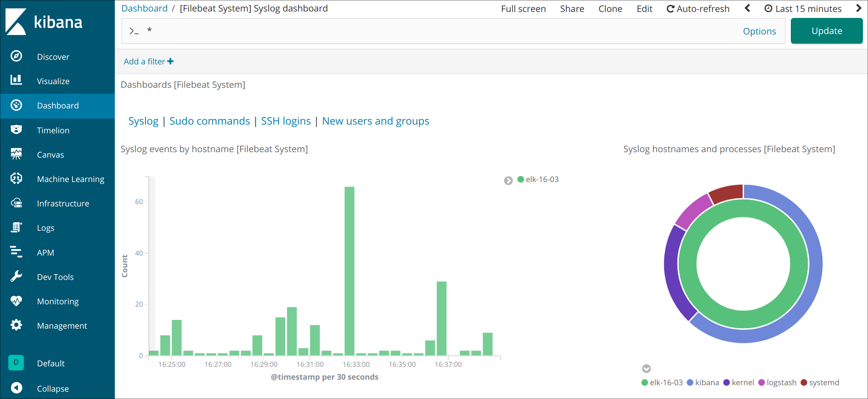Select Visualize label in the sidebar
This screenshot has height=399, width=868.
(x=53, y=81)
